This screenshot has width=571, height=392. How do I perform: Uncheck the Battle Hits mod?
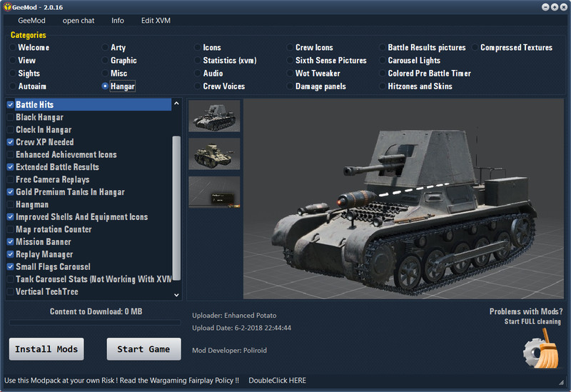11,105
